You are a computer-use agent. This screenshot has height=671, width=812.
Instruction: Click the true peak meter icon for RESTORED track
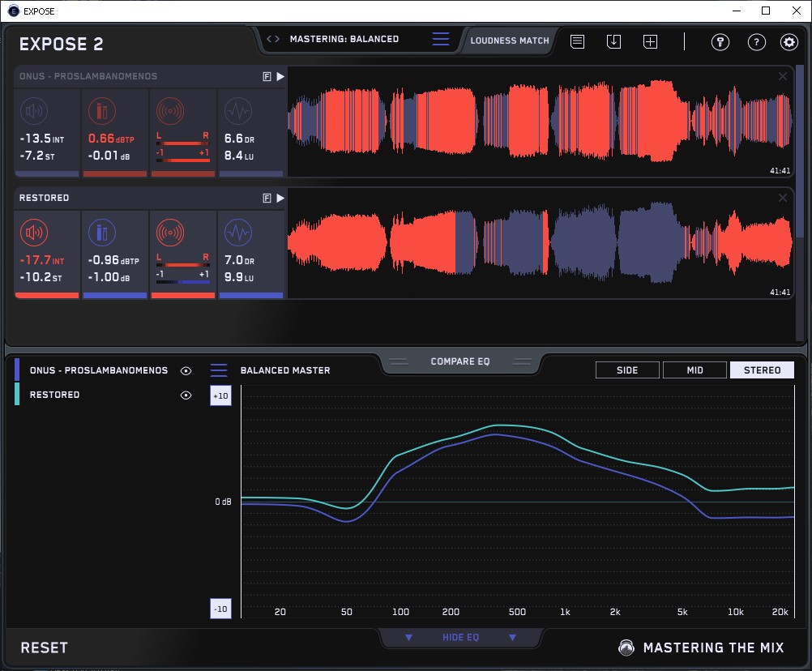102,233
